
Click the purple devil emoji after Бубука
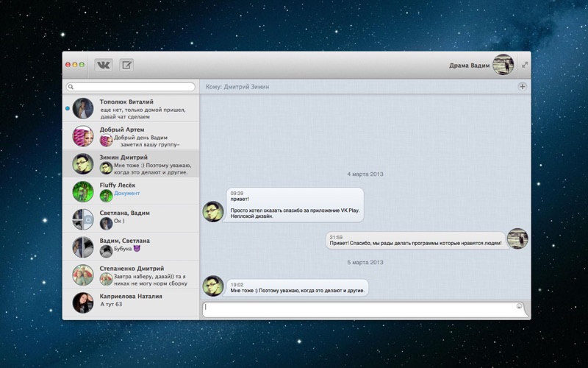tap(137, 249)
